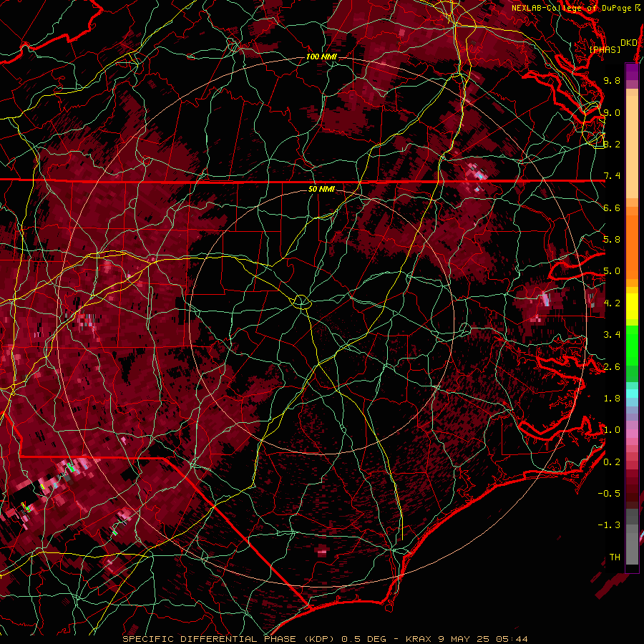Click the 4.2 legend value
The width and height of the screenshot is (644, 644).
click(x=612, y=303)
